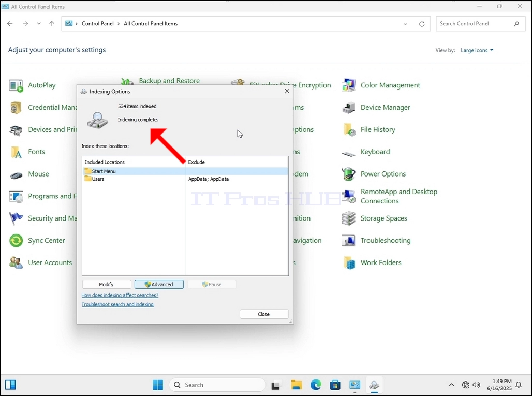The height and width of the screenshot is (396, 532).
Task: Open Task View on the taskbar
Action: pos(276,385)
